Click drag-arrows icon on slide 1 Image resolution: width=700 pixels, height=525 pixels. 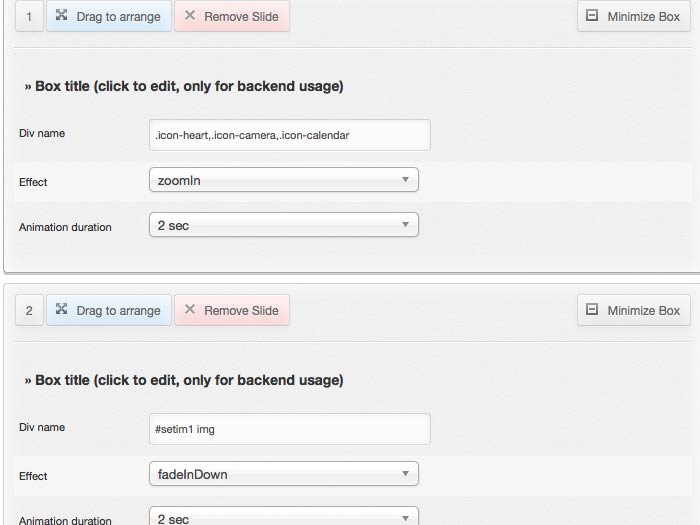click(x=62, y=16)
